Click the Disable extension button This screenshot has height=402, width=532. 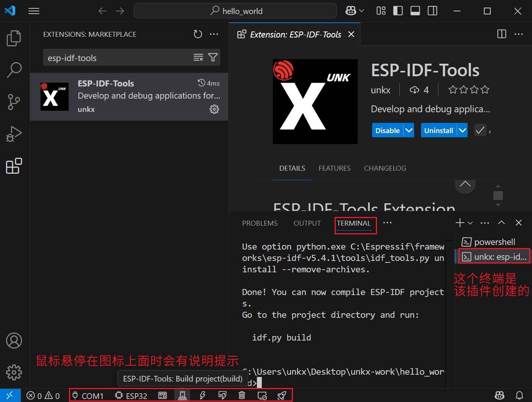point(388,130)
